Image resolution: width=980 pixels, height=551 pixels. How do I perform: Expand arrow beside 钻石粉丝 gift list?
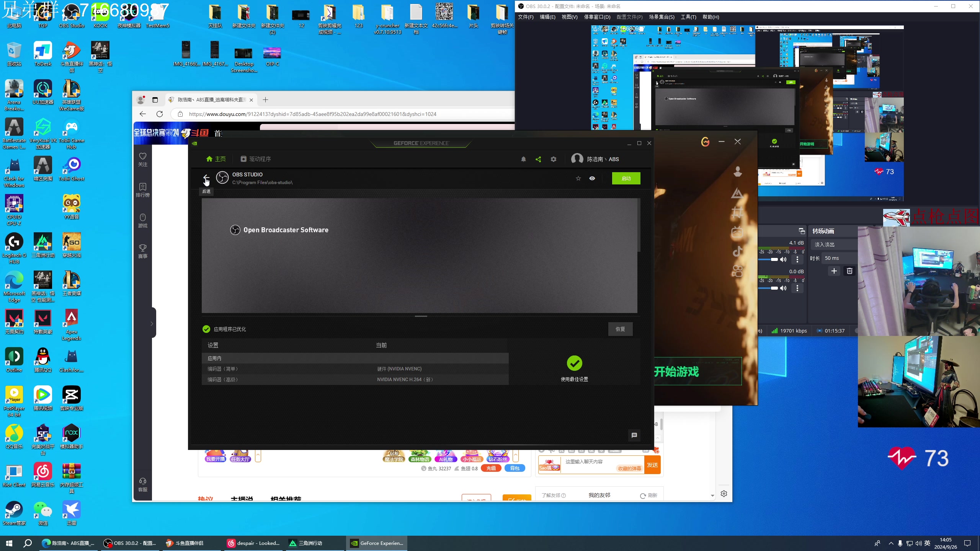tap(516, 456)
